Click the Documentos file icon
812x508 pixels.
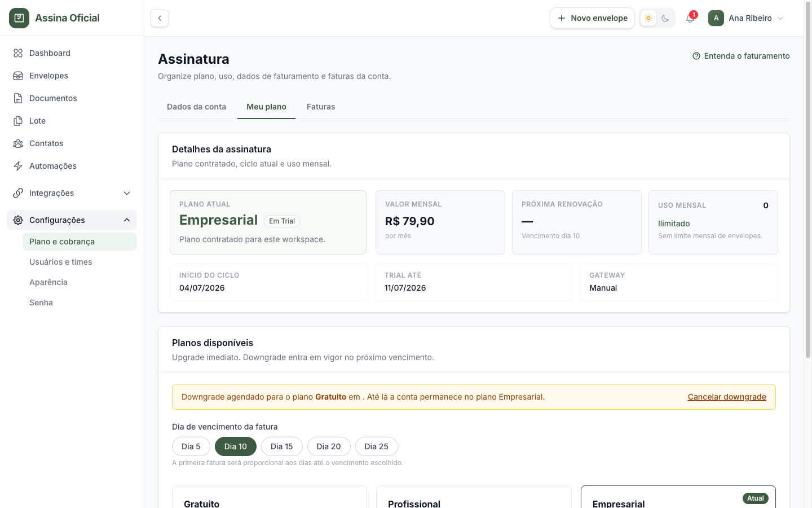coord(18,98)
